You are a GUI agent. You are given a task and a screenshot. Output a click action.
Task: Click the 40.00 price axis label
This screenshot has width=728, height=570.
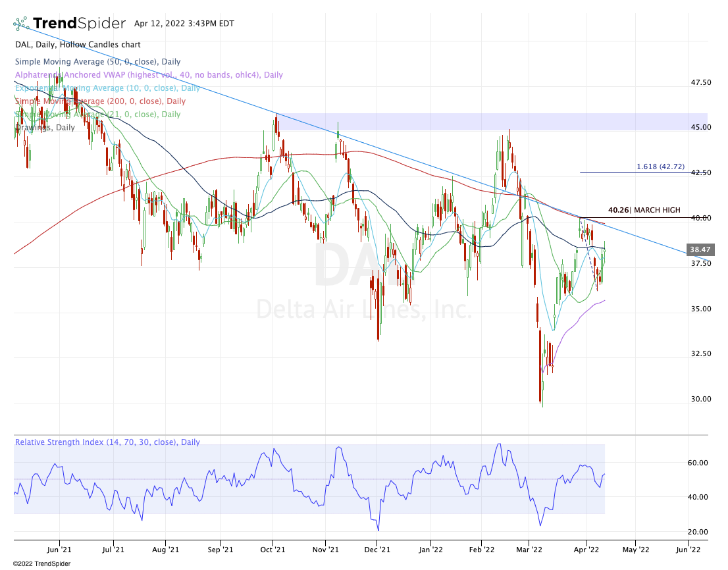pyautogui.click(x=701, y=218)
